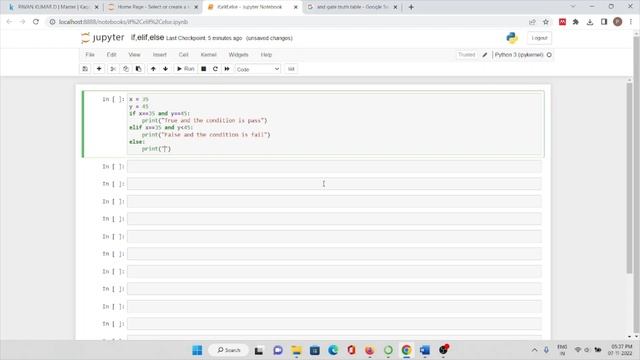
Task: Interrupt the kernel with stop icon
Action: [203, 69]
